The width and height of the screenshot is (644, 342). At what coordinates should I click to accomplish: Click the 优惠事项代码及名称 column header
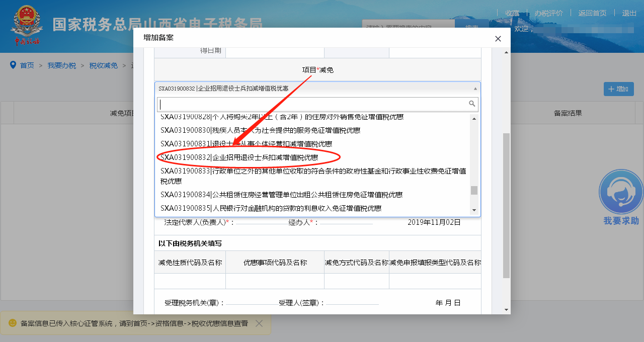pyautogui.click(x=275, y=263)
